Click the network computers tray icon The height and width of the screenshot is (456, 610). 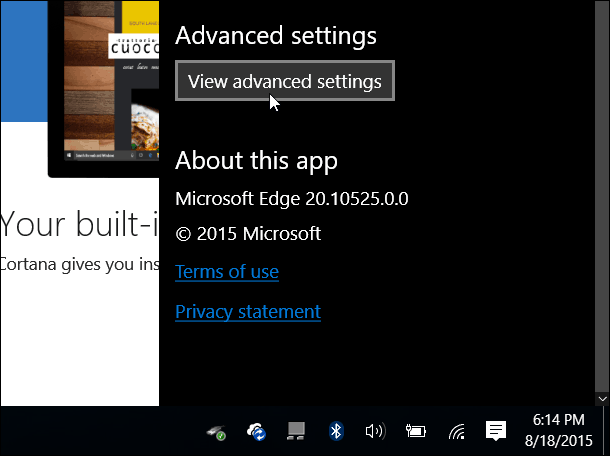(296, 431)
